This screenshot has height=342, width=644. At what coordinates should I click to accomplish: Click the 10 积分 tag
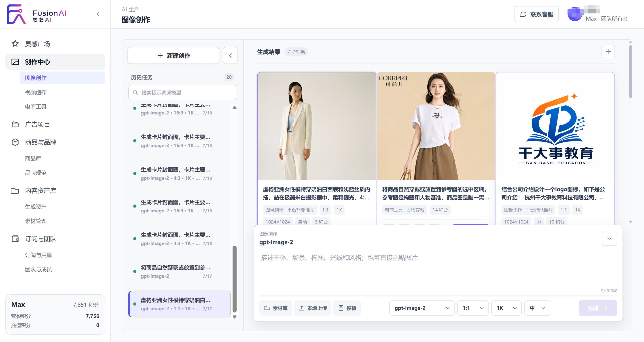(557, 222)
